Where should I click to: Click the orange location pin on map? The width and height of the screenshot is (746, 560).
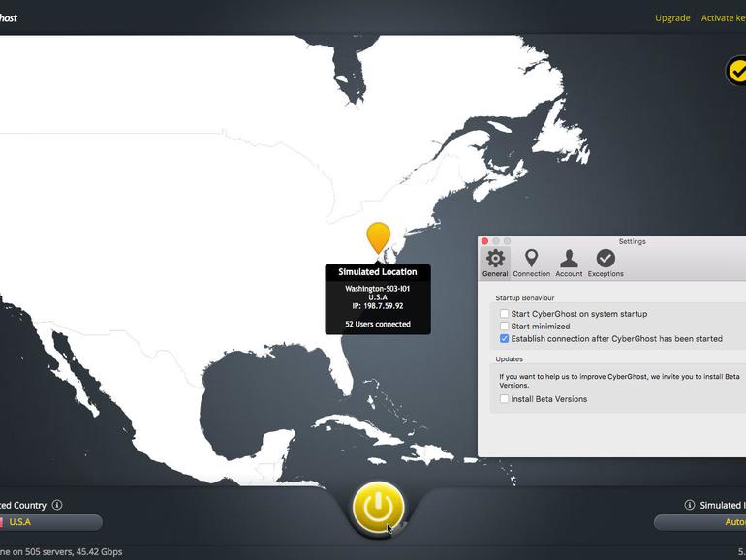378,238
